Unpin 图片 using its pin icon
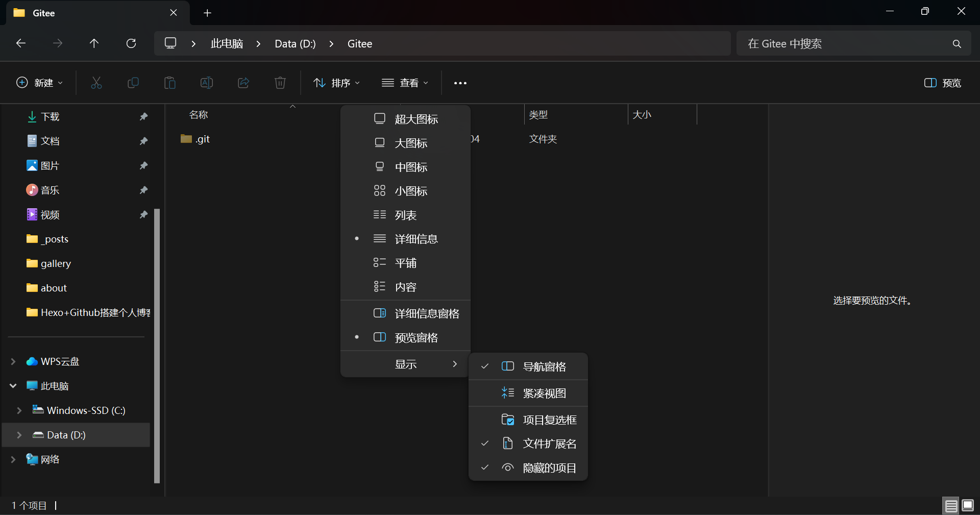980x515 pixels. pos(143,166)
